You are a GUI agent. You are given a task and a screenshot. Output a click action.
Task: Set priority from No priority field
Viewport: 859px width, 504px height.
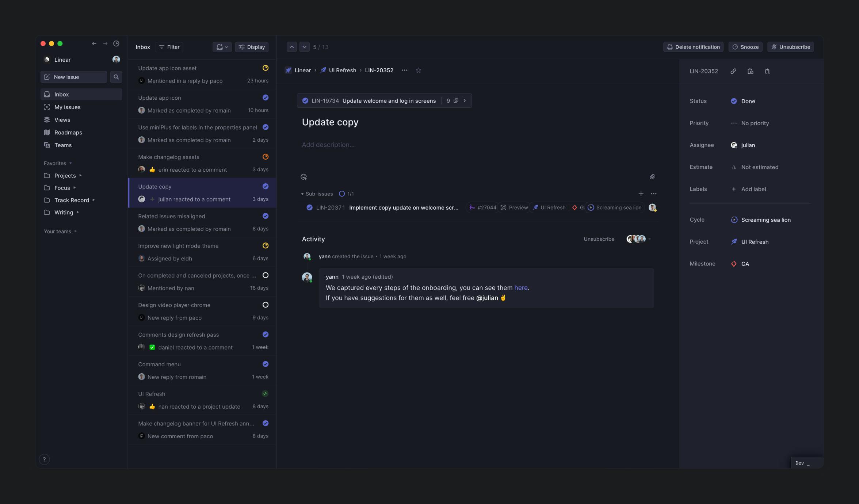coord(749,123)
